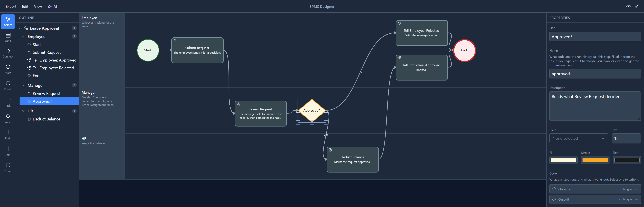The height and width of the screenshot is (207, 644).
Task: Choose the Lane tool
Action: (8, 37)
